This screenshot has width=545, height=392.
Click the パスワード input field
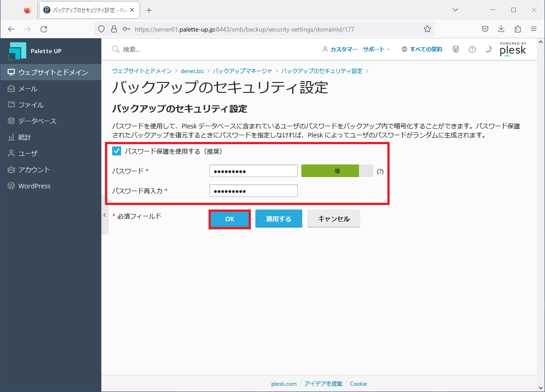(x=254, y=171)
